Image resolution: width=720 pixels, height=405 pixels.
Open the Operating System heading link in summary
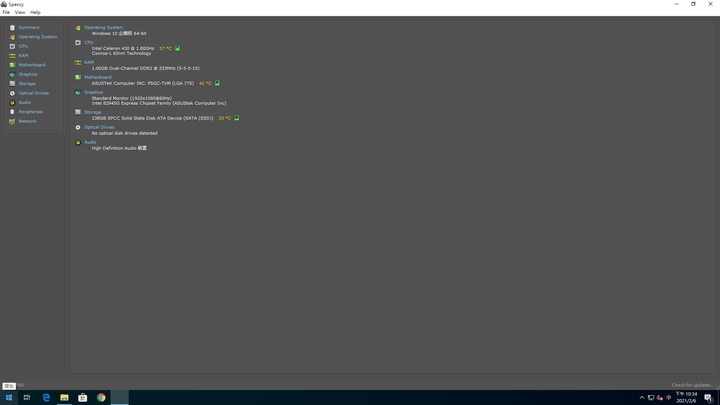pos(103,28)
